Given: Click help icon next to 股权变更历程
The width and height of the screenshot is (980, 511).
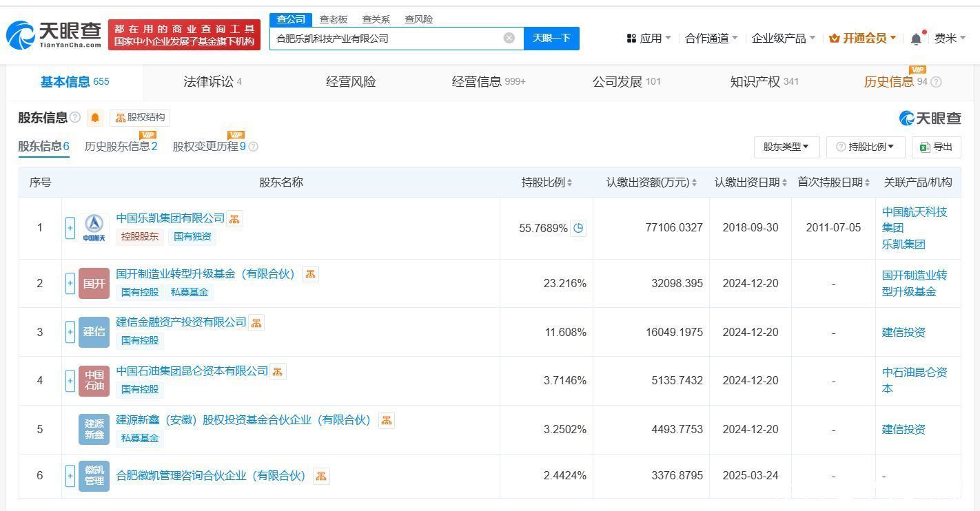Looking at the screenshot, I should (x=253, y=147).
